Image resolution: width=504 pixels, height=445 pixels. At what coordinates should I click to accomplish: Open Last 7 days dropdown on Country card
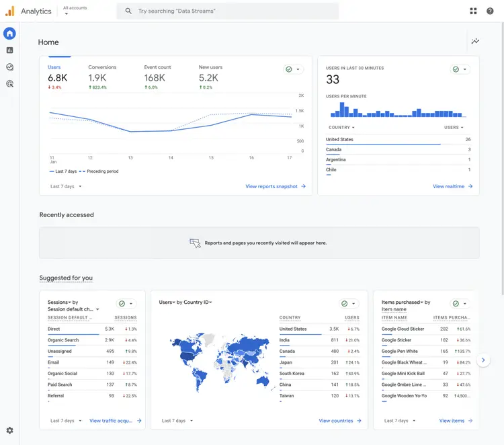coord(177,421)
